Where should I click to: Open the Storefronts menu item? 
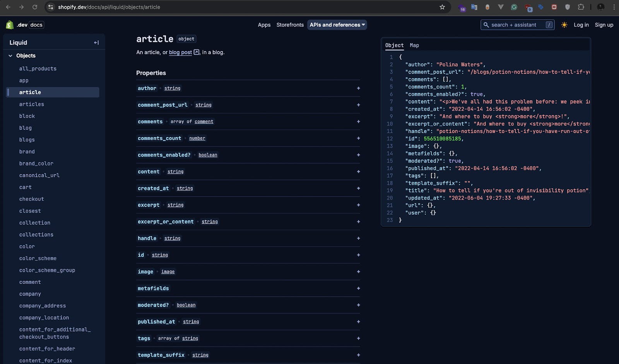point(290,25)
